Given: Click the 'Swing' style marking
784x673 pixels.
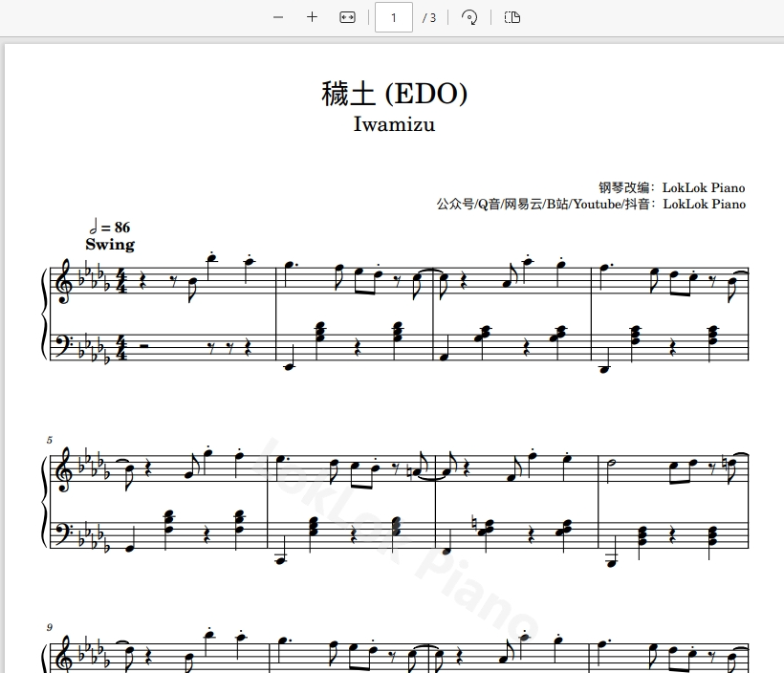Looking at the screenshot, I should tap(110, 244).
